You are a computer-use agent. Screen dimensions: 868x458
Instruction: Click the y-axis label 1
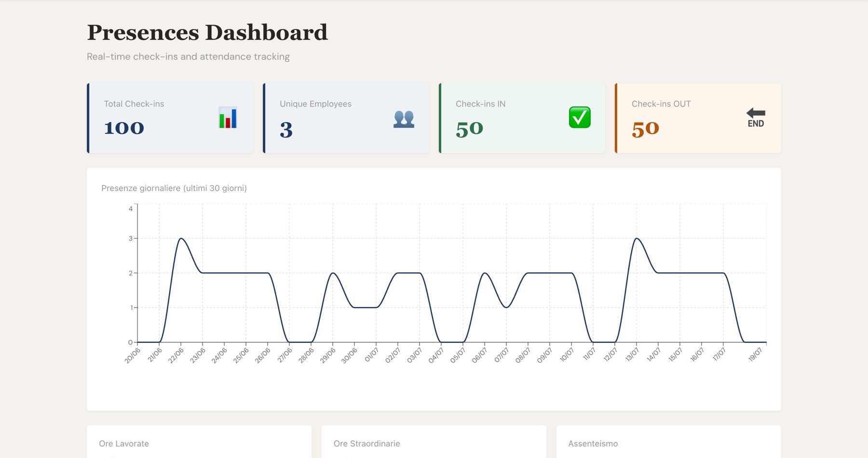point(131,308)
